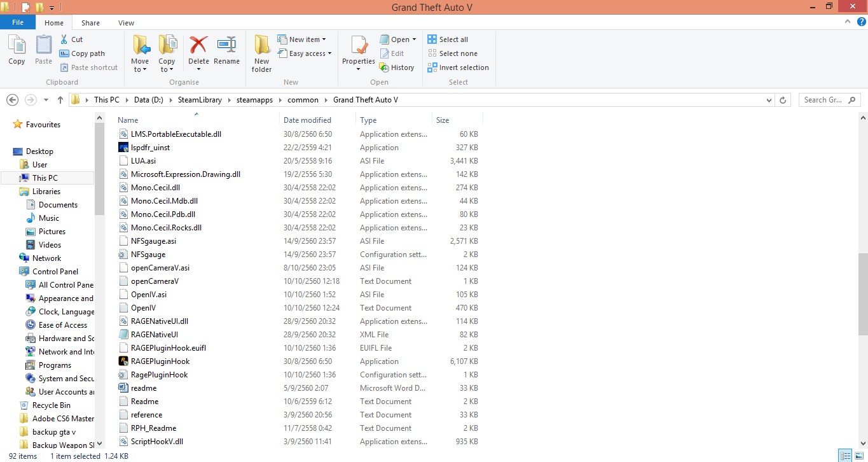The width and height of the screenshot is (868, 462).
Task: Click the Delete icon in ribbon
Action: pyautogui.click(x=198, y=46)
